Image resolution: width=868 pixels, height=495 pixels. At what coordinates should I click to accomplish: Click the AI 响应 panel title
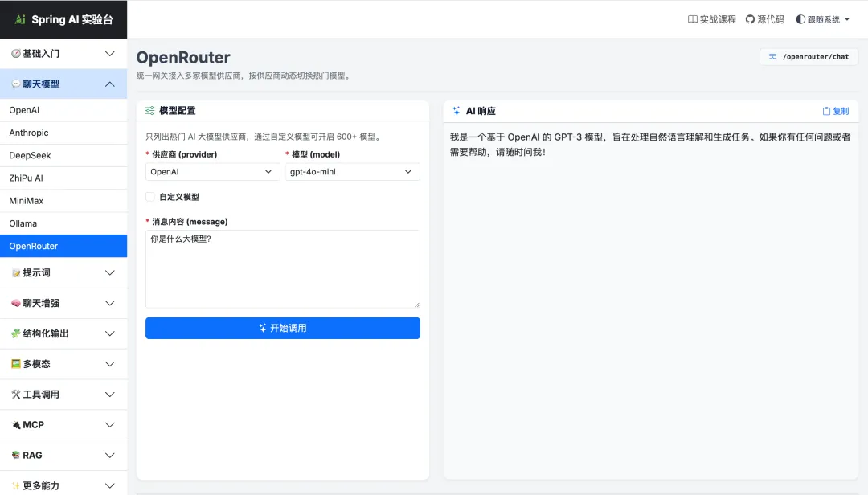[481, 111]
